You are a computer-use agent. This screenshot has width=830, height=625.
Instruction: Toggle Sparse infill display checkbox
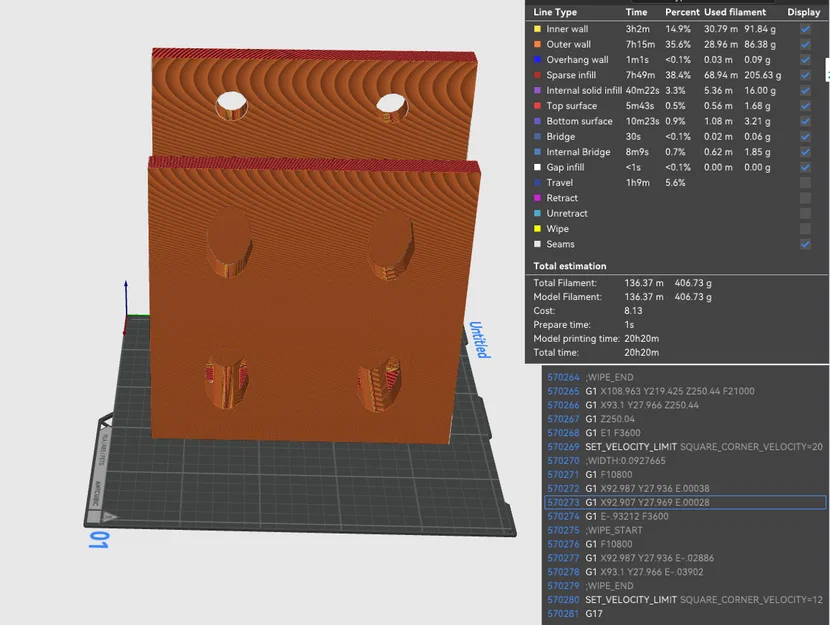point(805,75)
